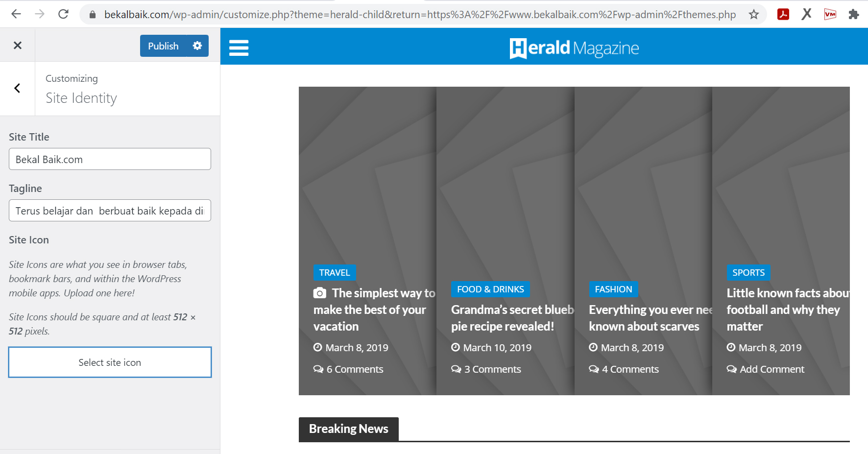
Task: Bookmark this page with star icon
Action: [754, 15]
